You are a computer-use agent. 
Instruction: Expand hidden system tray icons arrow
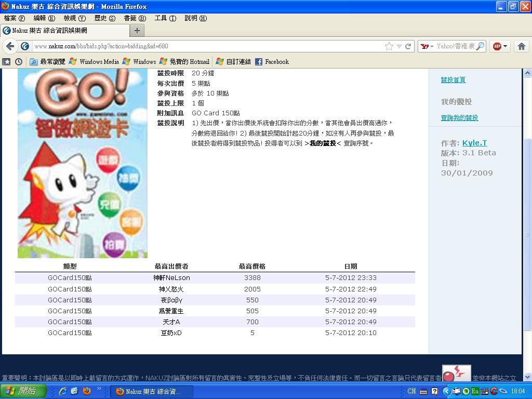pyautogui.click(x=446, y=391)
